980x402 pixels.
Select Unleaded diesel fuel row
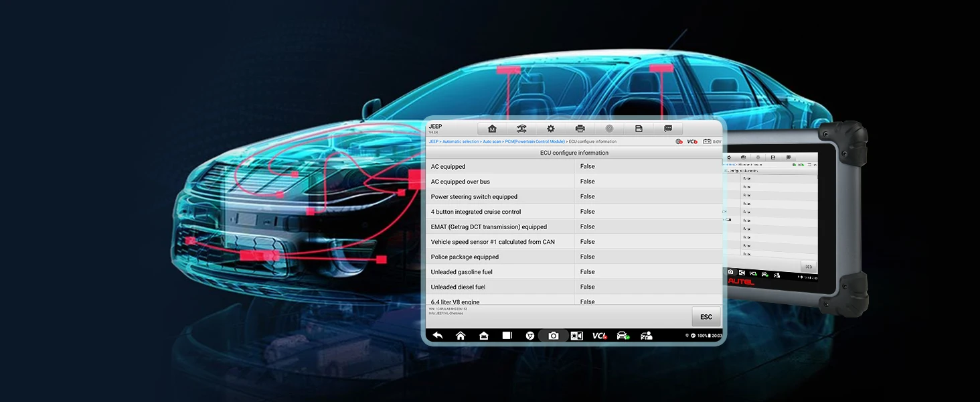coord(574,287)
